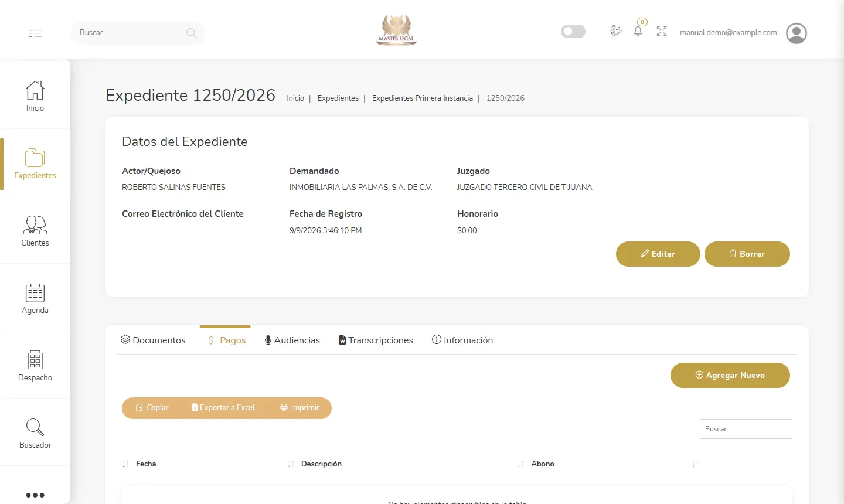Viewport: 844px width, 504px height.
Task: Toggle the dark mode switch in header
Action: pos(573,31)
